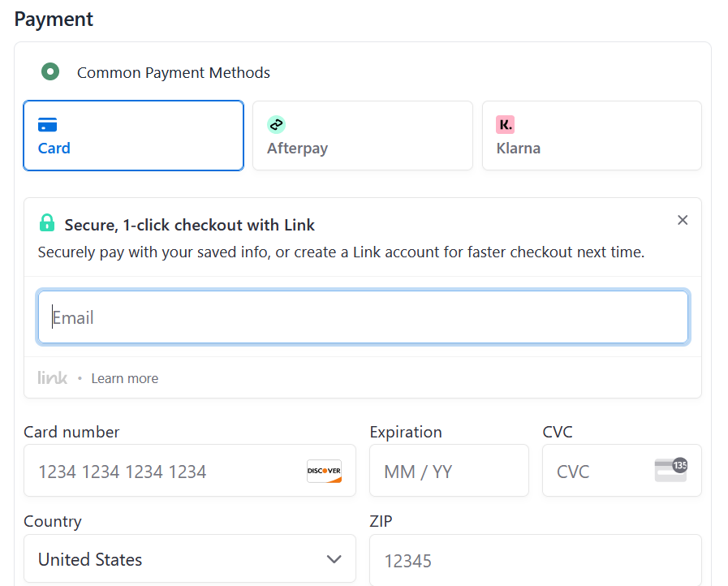This screenshot has width=728, height=586.
Task: Click the Card number field
Action: [x=162, y=471]
